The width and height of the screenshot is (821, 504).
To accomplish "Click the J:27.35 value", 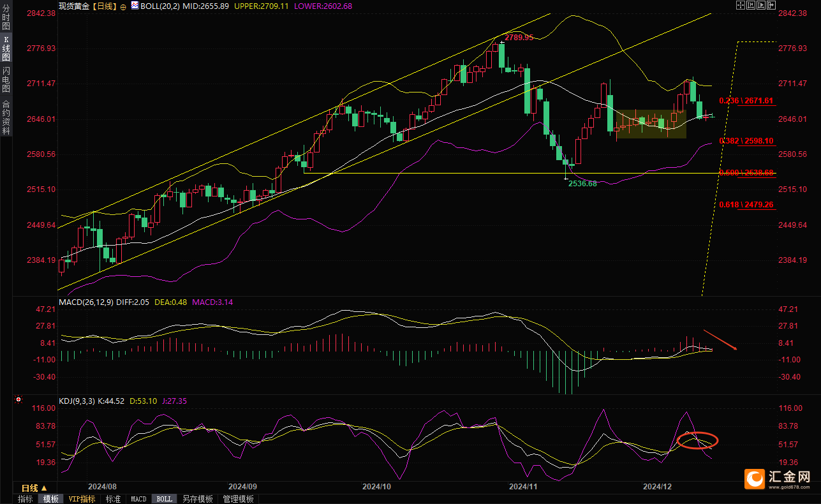I will point(174,401).
